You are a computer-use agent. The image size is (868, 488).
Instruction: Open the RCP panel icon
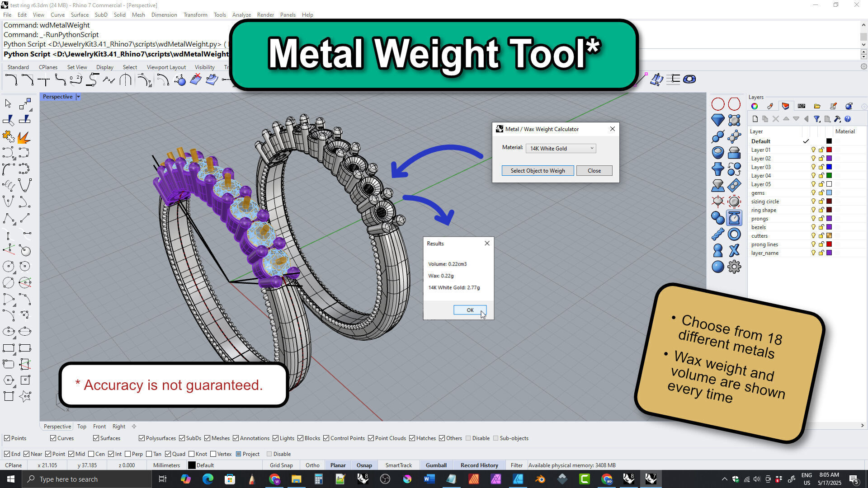tap(802, 106)
